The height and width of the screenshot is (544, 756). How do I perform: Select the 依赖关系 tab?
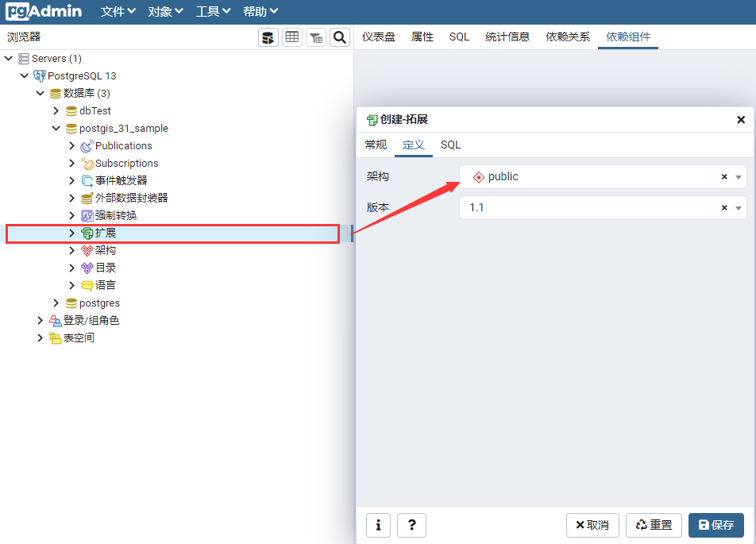click(567, 36)
